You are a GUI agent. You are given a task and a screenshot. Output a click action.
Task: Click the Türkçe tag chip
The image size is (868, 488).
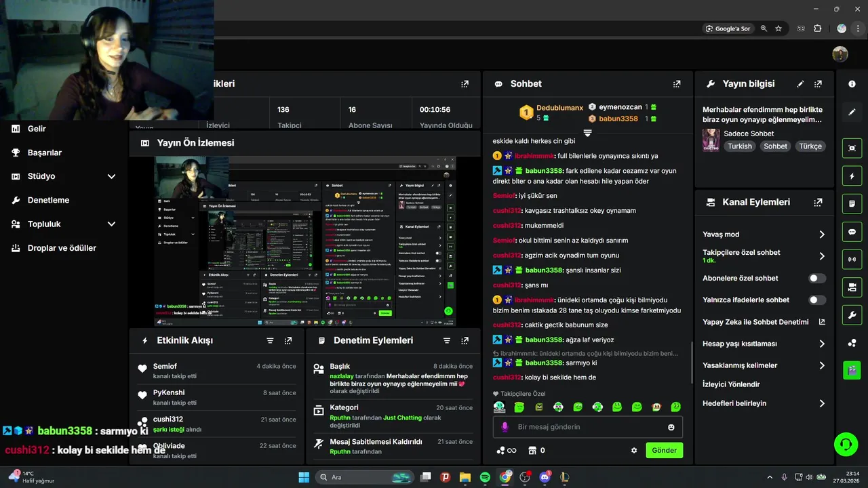pyautogui.click(x=810, y=146)
